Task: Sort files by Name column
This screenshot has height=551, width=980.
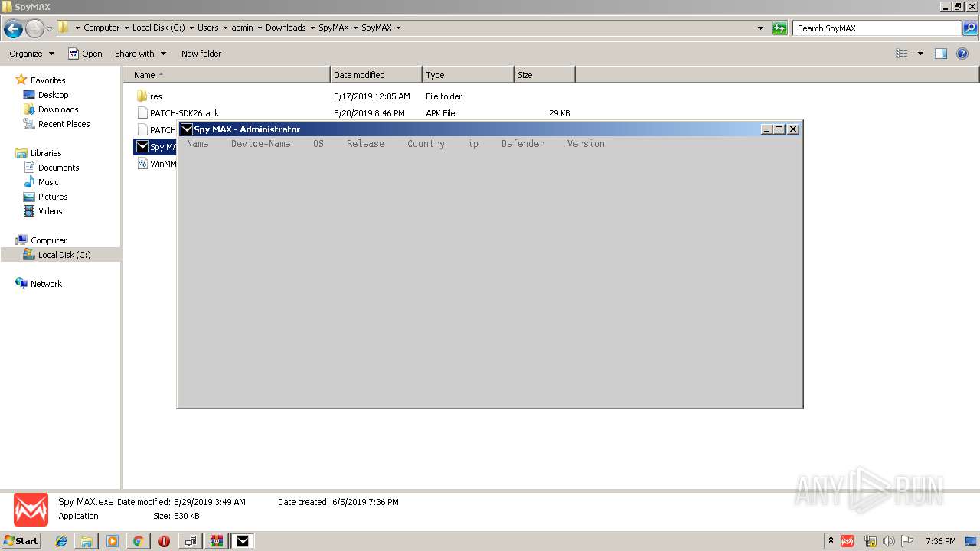Action: click(x=227, y=75)
